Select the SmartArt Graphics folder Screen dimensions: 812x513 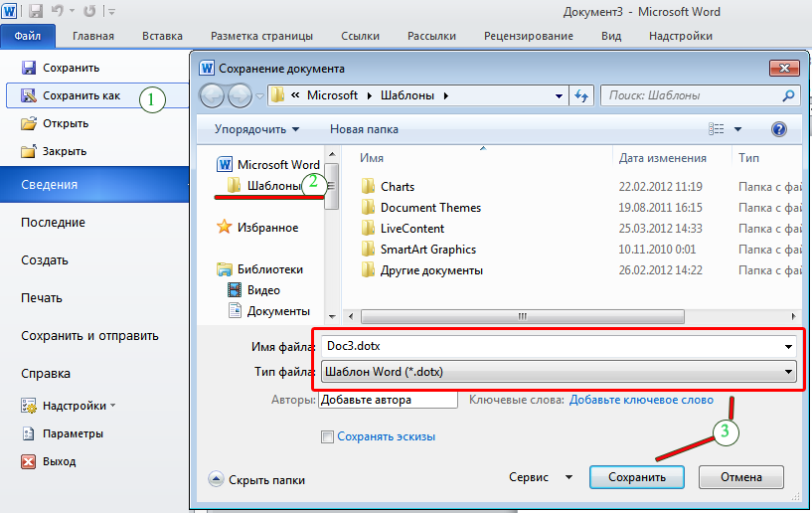pyautogui.click(x=418, y=250)
